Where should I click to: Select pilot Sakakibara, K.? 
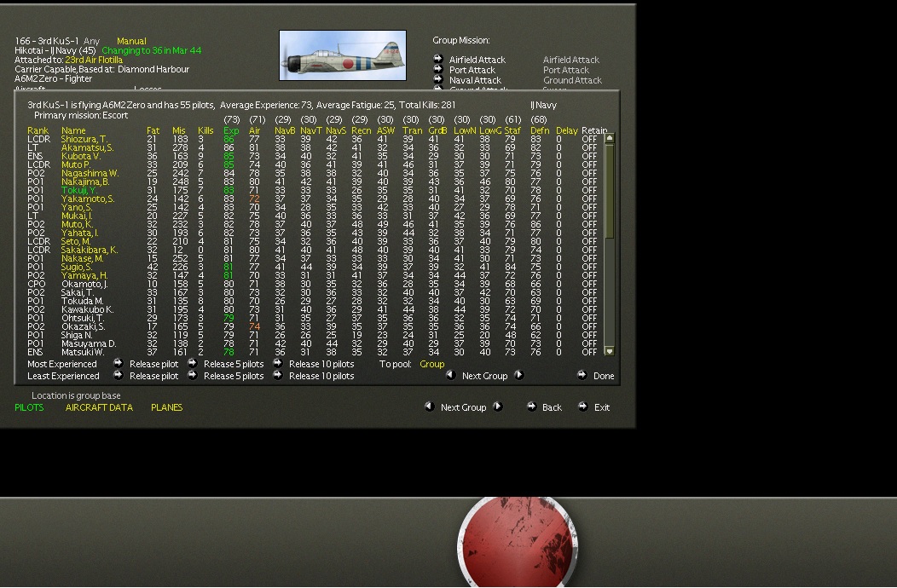tap(90, 250)
